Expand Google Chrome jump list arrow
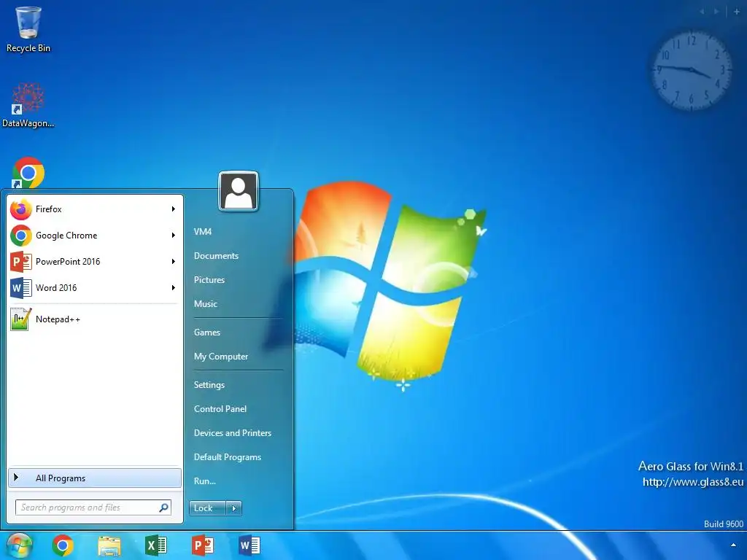The image size is (747, 560). (174, 236)
